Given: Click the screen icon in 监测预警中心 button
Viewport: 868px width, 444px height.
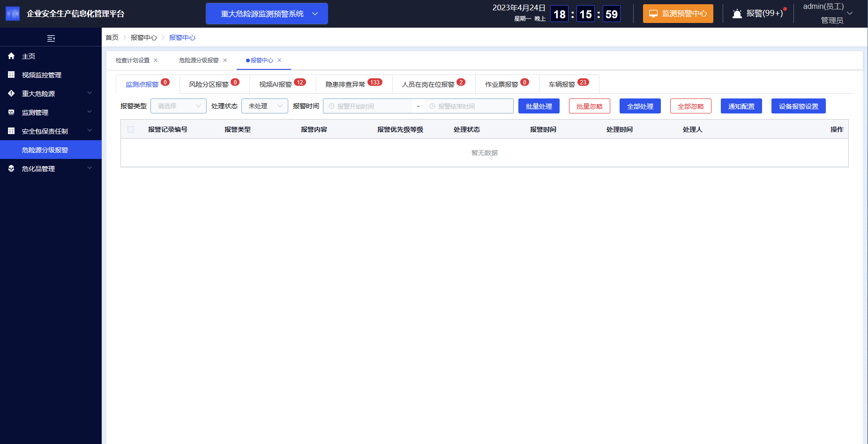Looking at the screenshot, I should pos(653,14).
